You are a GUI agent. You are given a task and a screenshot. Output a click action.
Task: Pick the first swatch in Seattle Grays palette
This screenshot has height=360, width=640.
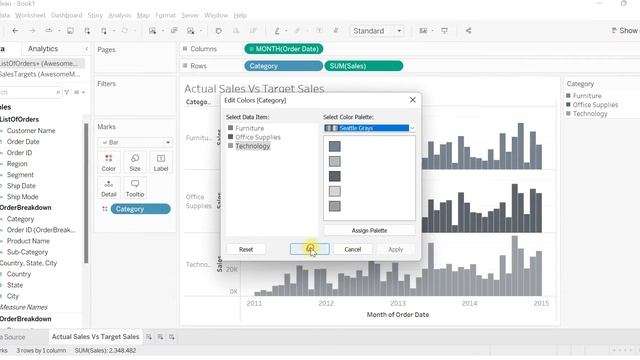click(x=335, y=147)
